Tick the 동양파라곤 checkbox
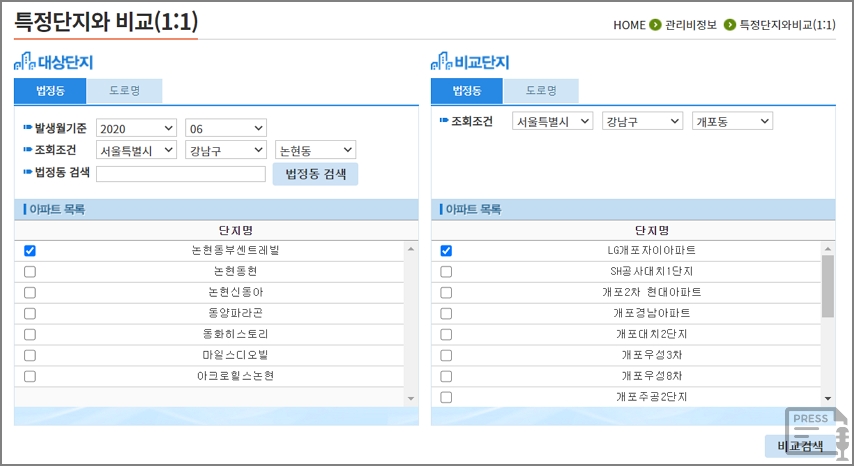The width and height of the screenshot is (854, 466). [30, 314]
